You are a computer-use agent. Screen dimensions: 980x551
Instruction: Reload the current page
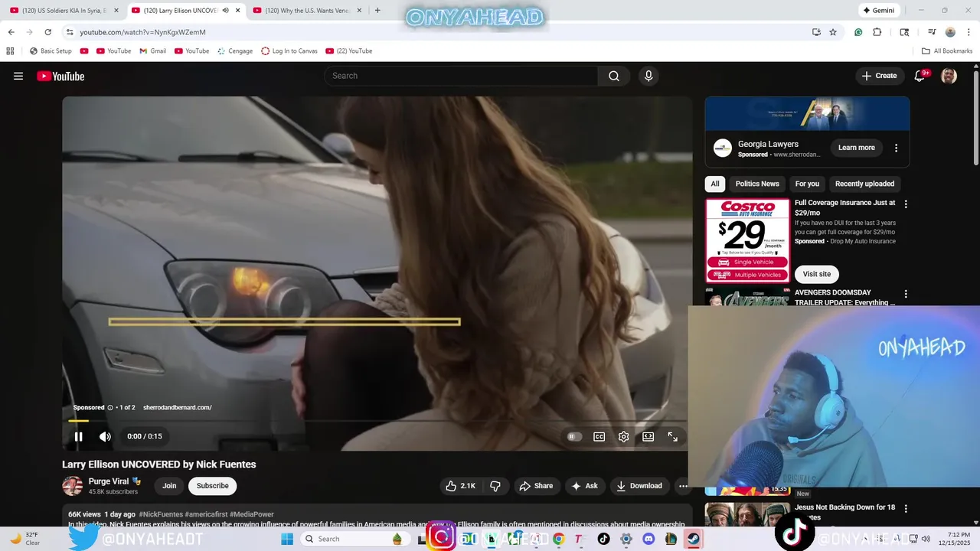47,32
